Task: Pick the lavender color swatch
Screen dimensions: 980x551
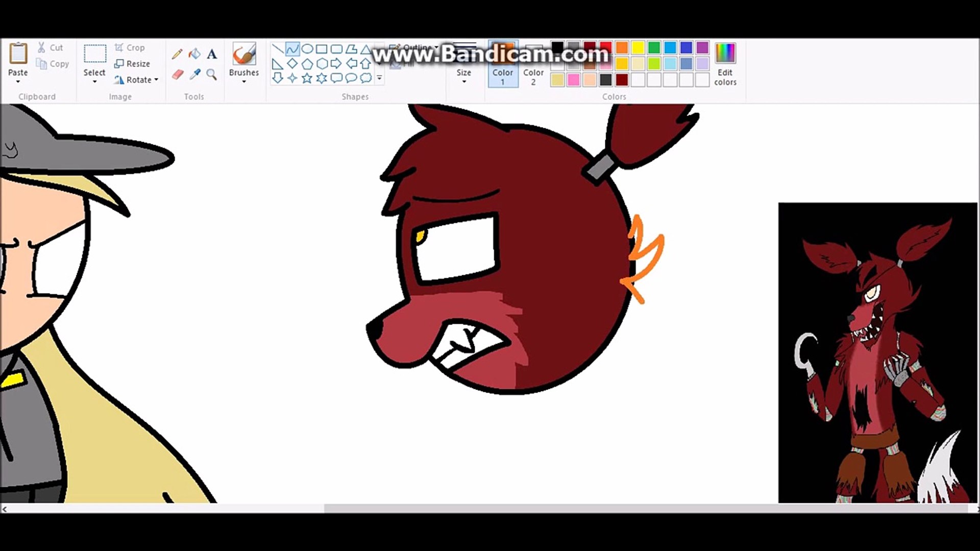Action: click(x=702, y=64)
